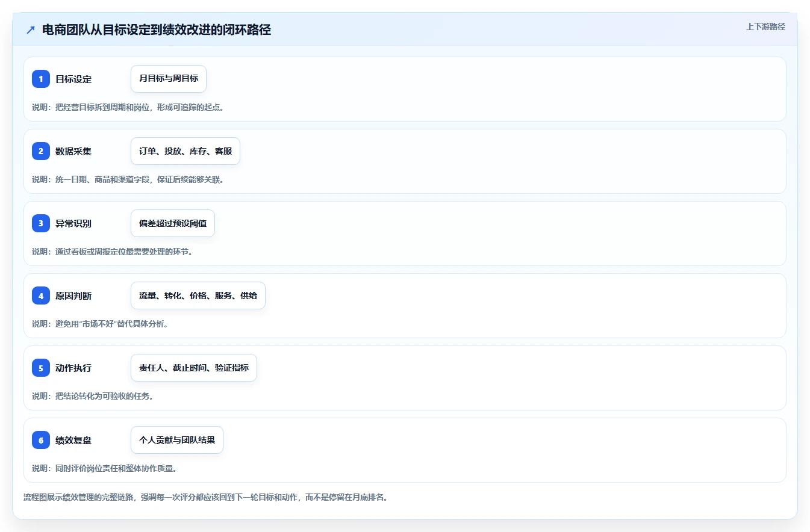Click the step 2 number badge

point(41,151)
